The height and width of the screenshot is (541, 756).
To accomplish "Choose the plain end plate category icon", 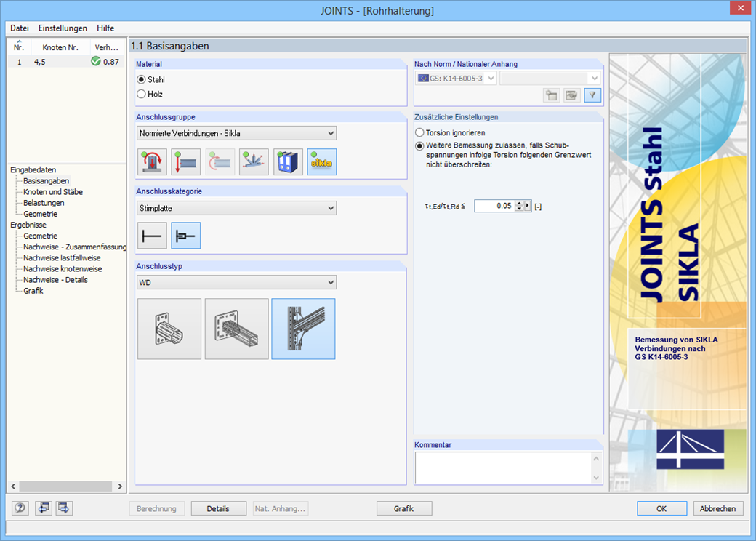I will tap(153, 236).
